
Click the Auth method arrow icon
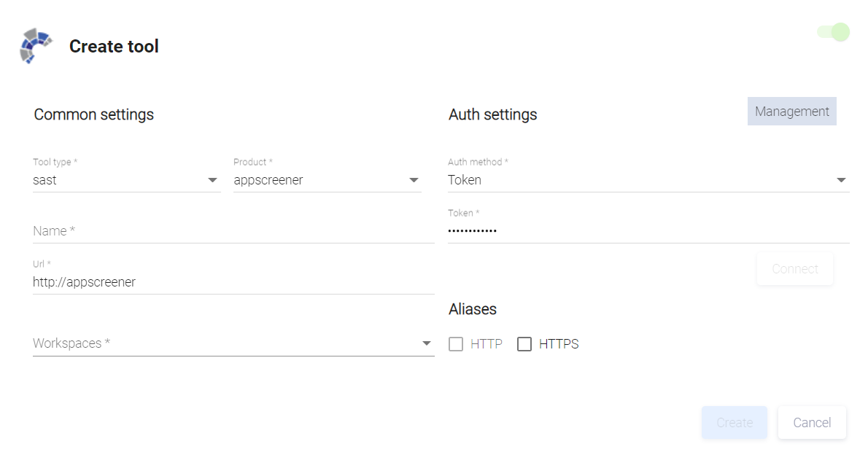[x=841, y=180]
